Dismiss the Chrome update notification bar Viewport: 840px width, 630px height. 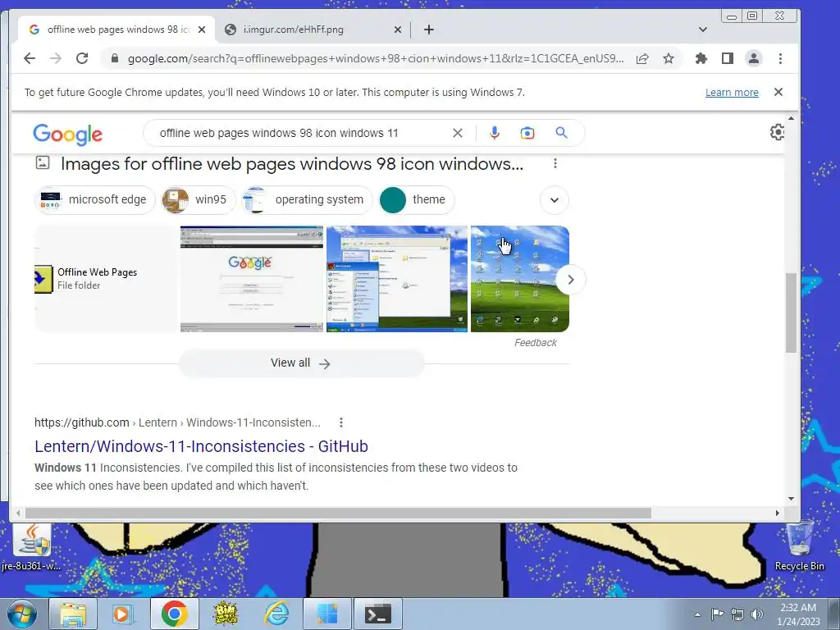click(x=778, y=92)
